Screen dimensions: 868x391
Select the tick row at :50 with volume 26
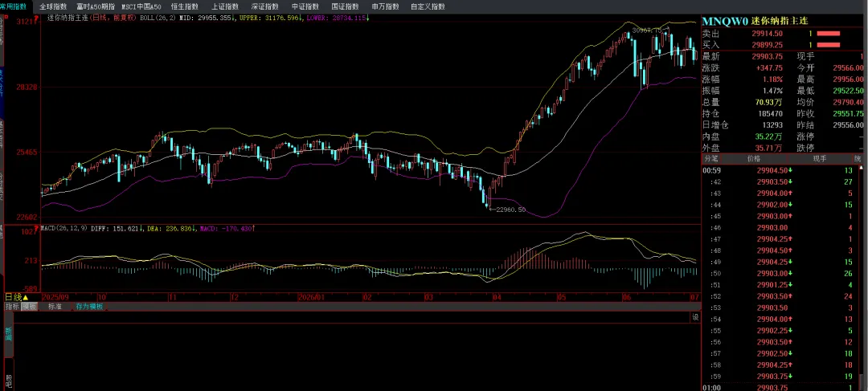(x=782, y=273)
